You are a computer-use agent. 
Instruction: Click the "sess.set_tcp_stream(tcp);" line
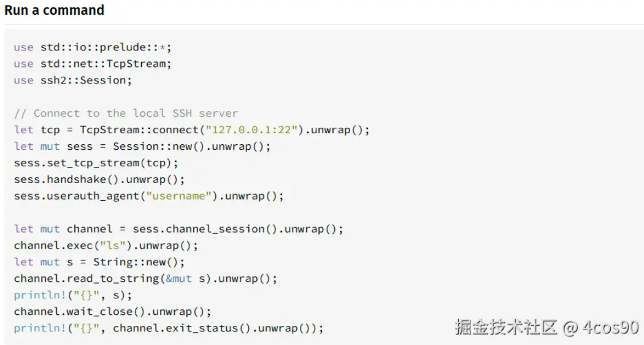[x=96, y=163]
